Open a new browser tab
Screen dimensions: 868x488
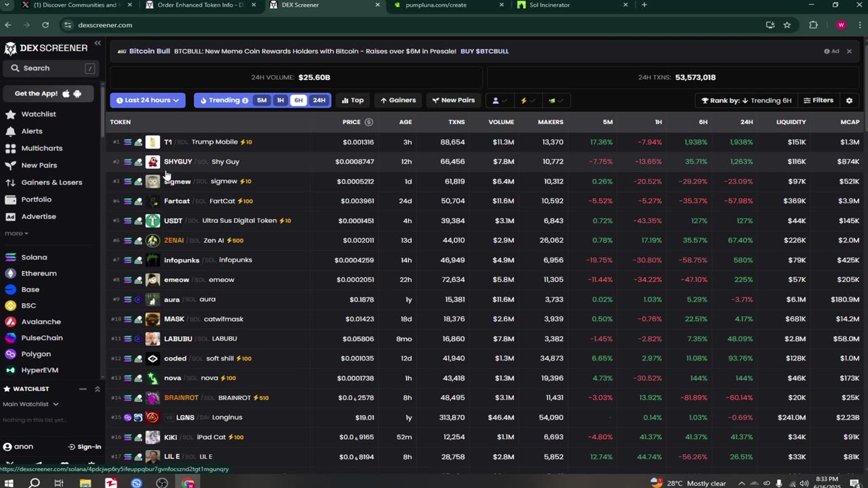pyautogui.click(x=644, y=5)
